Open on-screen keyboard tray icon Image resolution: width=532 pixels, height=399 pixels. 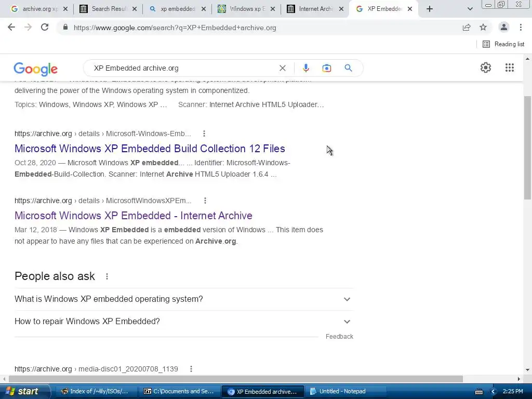[478, 392]
